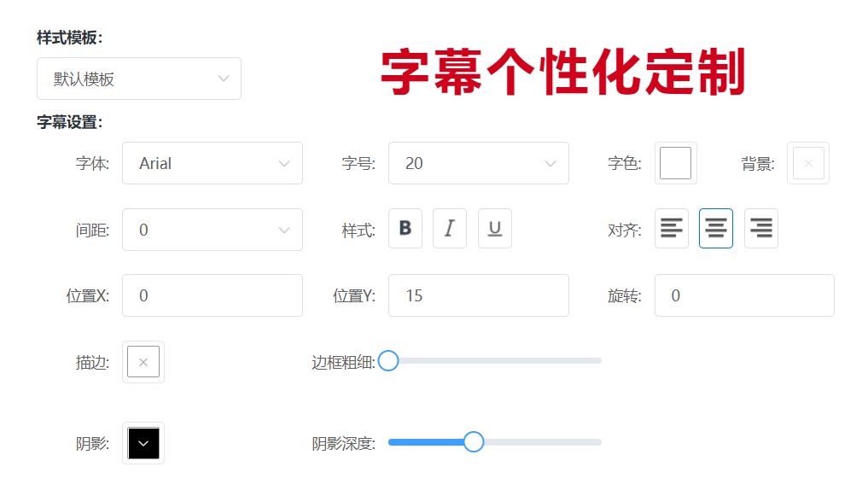Open the Arial font dropdown
Screen dimensions: 868x496
pyautogui.click(x=213, y=162)
